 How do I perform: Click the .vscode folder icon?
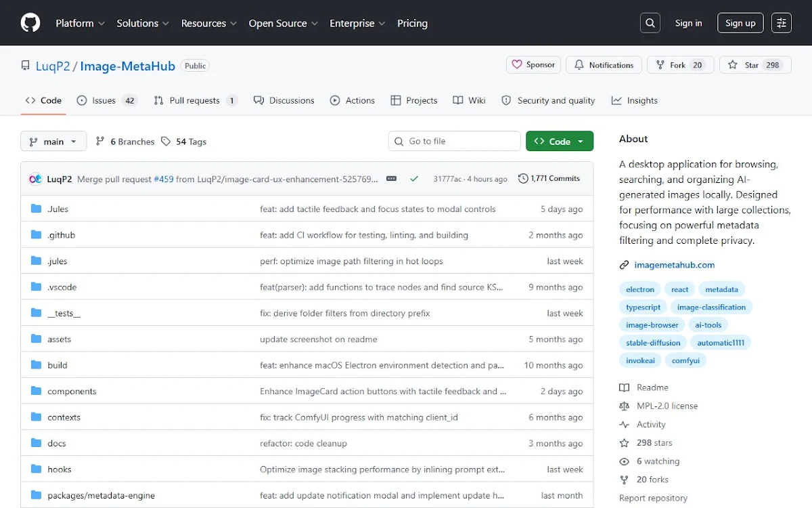coord(36,287)
